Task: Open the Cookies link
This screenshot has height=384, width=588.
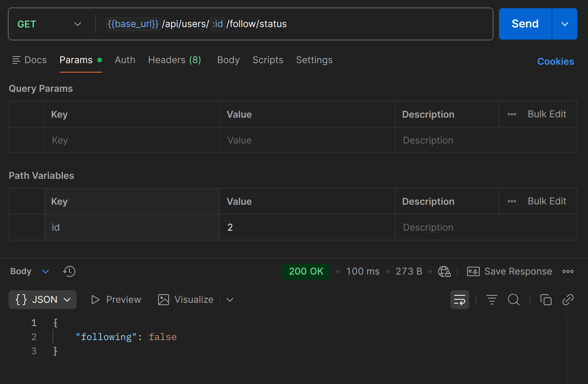Action: tap(555, 62)
